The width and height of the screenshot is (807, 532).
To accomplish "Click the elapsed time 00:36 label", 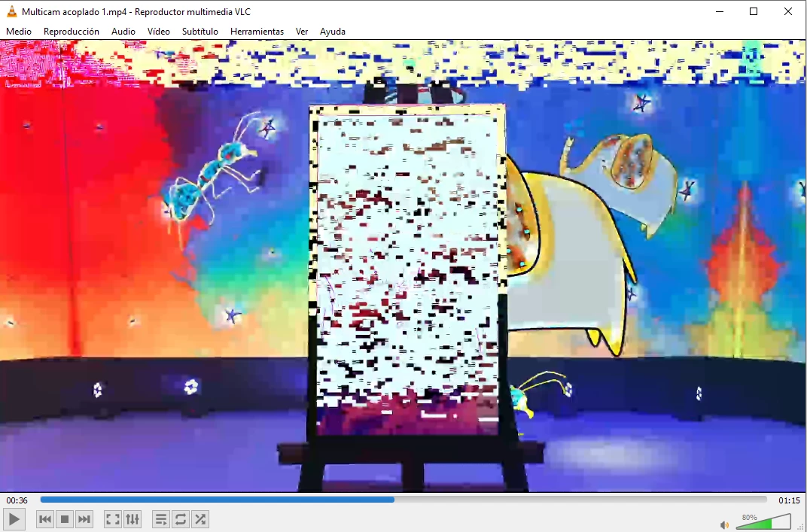I will pyautogui.click(x=17, y=500).
